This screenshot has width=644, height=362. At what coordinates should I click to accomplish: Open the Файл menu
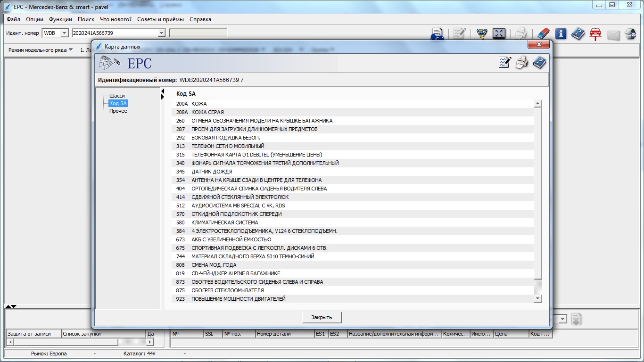[13, 19]
